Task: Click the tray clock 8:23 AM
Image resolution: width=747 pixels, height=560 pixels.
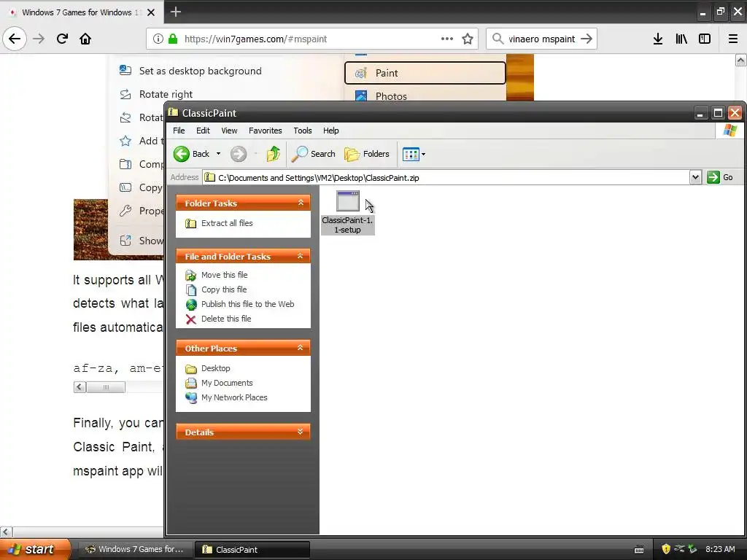Action: (x=720, y=549)
